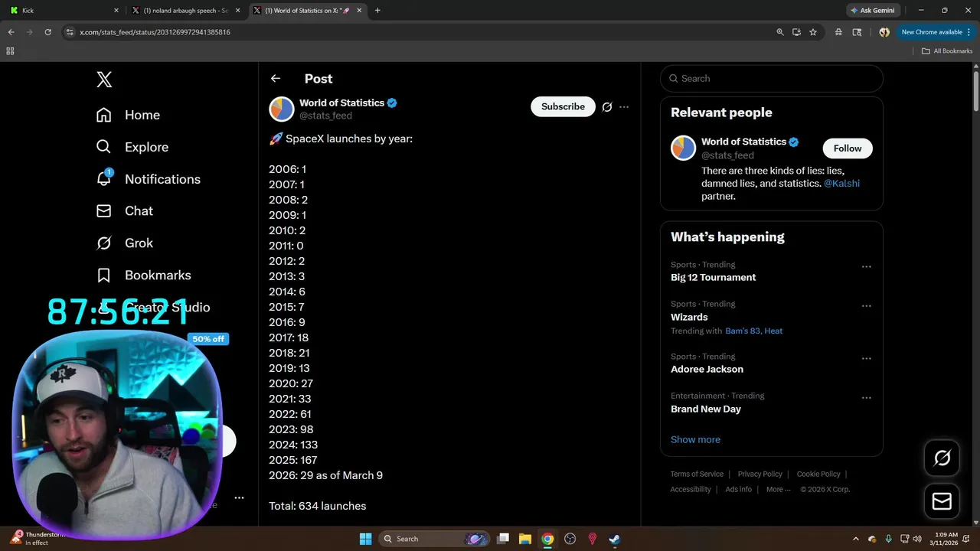Image resolution: width=980 pixels, height=551 pixels.
Task: Go to the Explore page
Action: [x=132, y=147]
